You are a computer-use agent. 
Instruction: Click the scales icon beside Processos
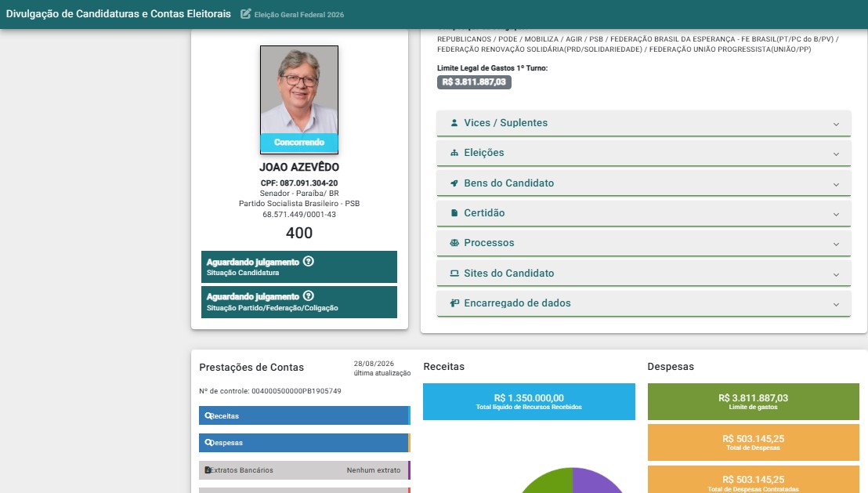click(454, 243)
